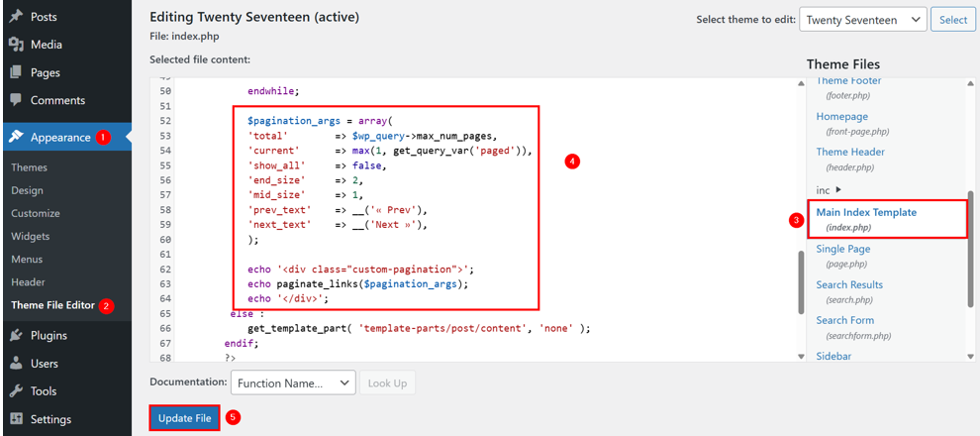Viewport: 980px width, 436px height.
Task: Click the Select button
Action: tap(953, 20)
